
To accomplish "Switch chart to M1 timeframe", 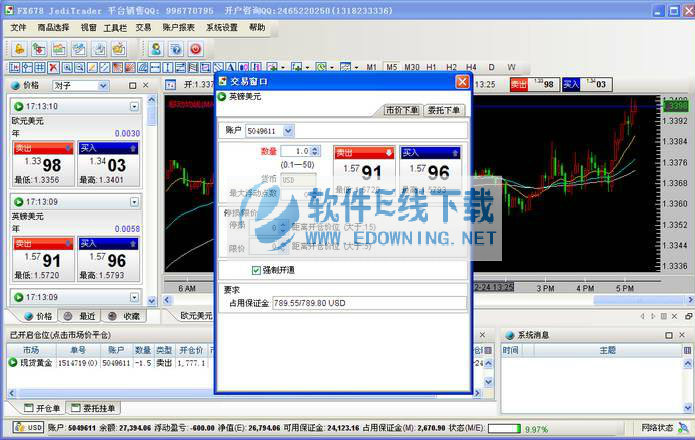I will 371,67.
